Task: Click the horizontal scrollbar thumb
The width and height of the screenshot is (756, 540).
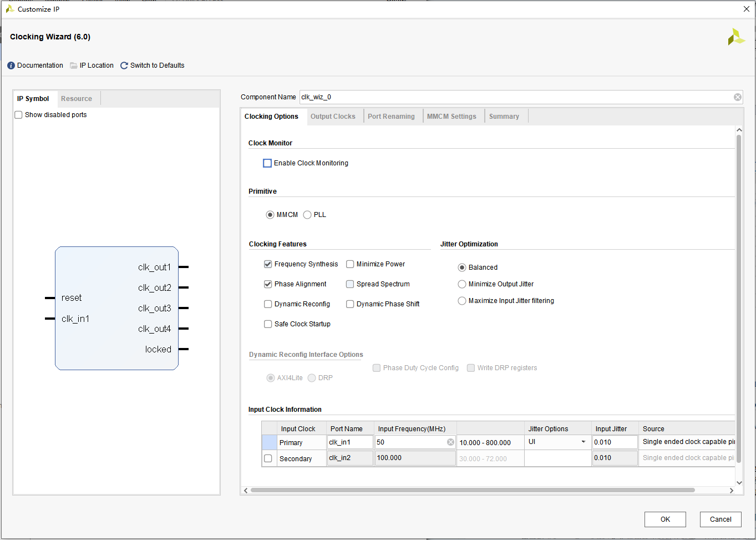Action: pyautogui.click(x=473, y=490)
